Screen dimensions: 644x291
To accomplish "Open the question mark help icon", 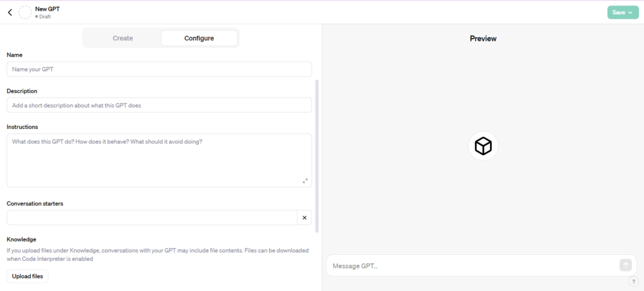I will (x=633, y=281).
